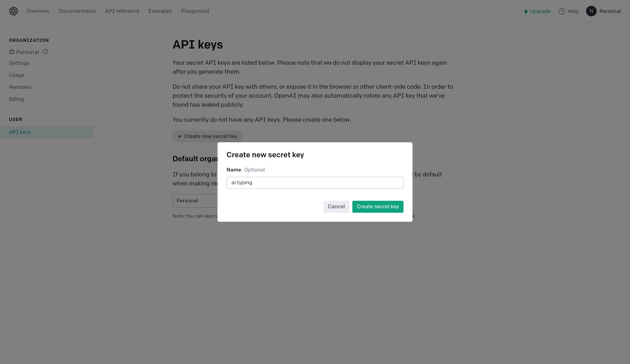Click the Create secret key green button
The width and height of the screenshot is (630, 364).
pos(378,206)
